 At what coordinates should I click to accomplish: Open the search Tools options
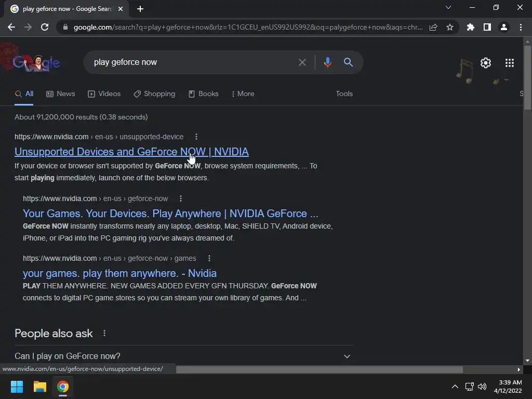point(344,94)
